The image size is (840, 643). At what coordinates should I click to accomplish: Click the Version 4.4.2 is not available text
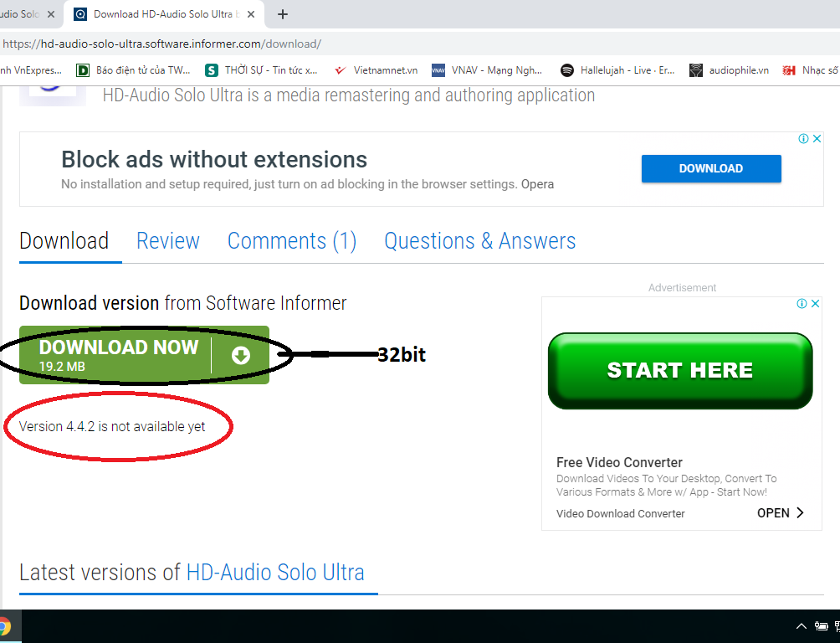(112, 426)
